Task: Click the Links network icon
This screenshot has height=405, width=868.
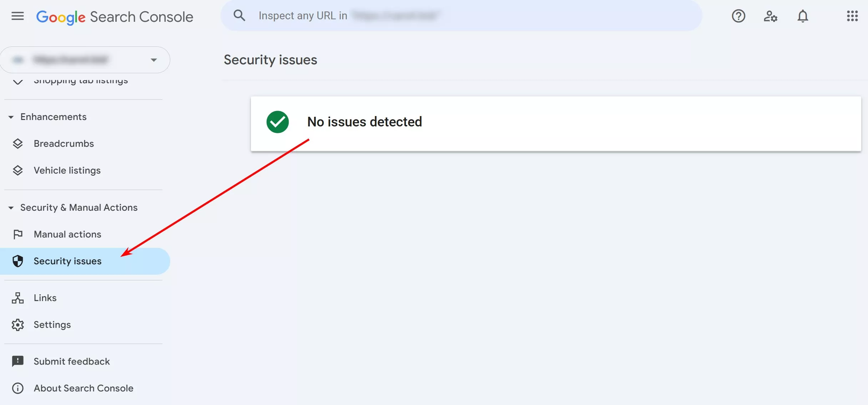Action: 17,298
